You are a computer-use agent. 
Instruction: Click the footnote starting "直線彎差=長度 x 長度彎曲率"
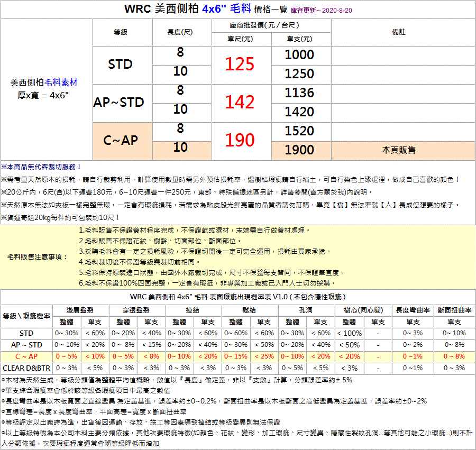pos(94,412)
